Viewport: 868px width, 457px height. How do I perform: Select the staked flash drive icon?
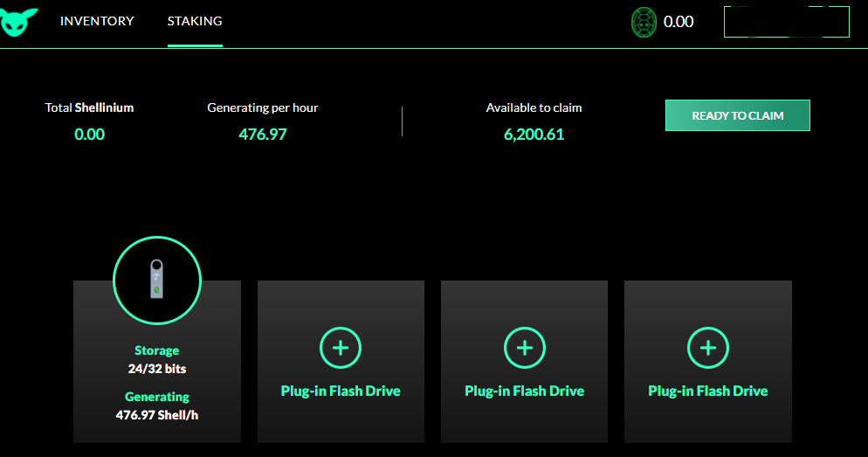click(156, 280)
